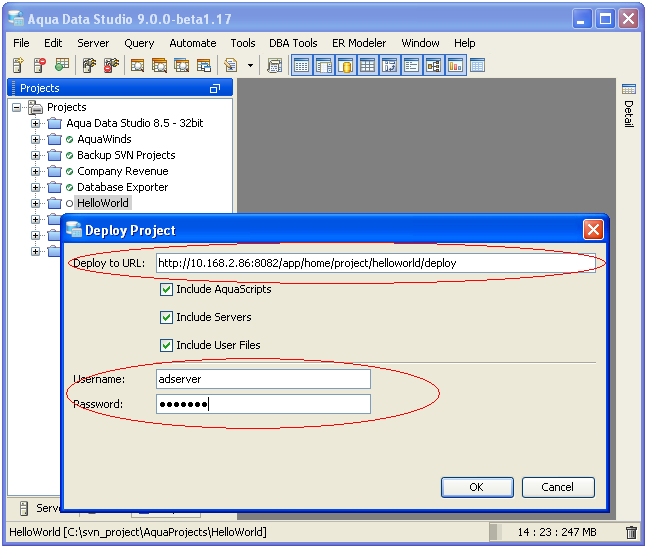Viewport: 647px width, 547px height.
Task: Toggle the first highlighted grid-window view button
Action: coord(302,66)
